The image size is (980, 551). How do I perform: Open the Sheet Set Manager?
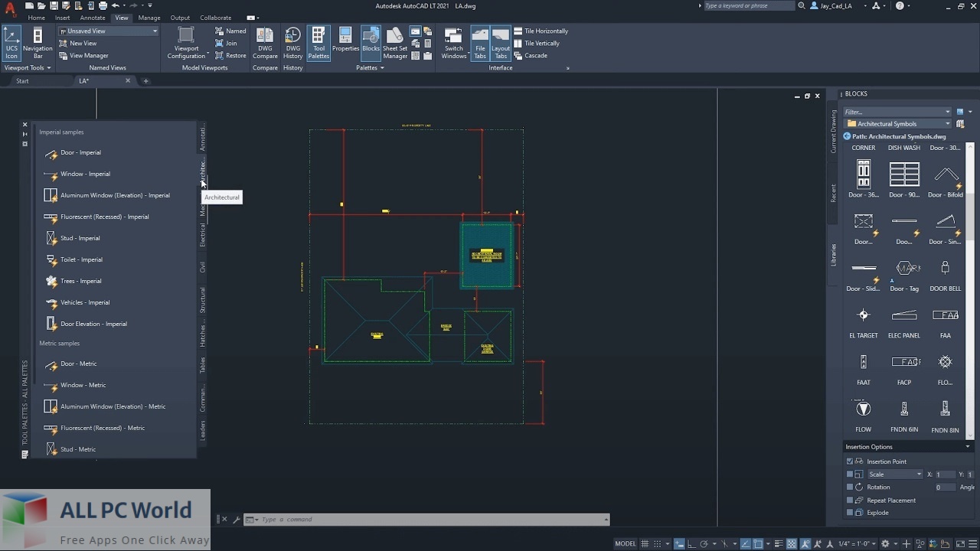(394, 42)
